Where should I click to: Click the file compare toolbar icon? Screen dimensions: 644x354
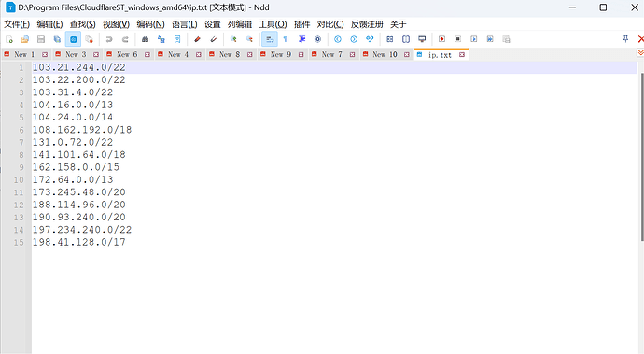tap(370, 39)
